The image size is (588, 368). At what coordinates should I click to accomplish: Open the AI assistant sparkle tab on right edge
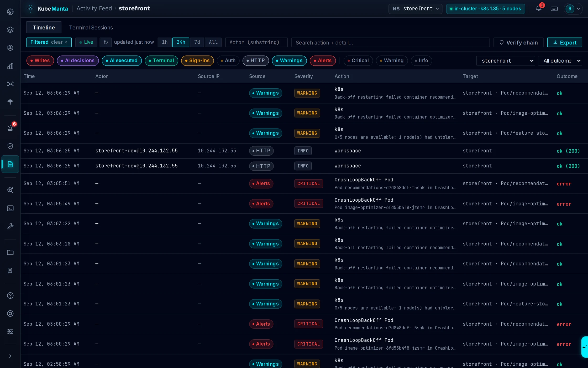585,347
